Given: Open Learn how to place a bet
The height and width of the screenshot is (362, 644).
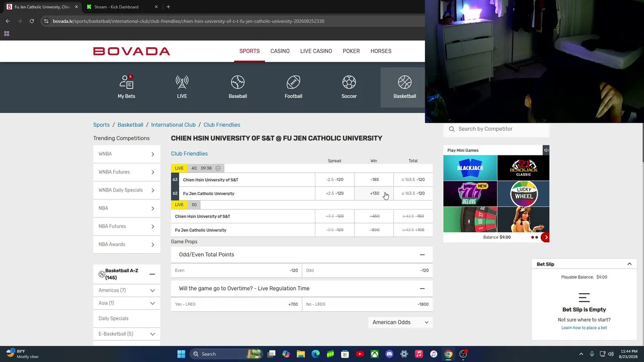Looking at the screenshot, I should [584, 328].
